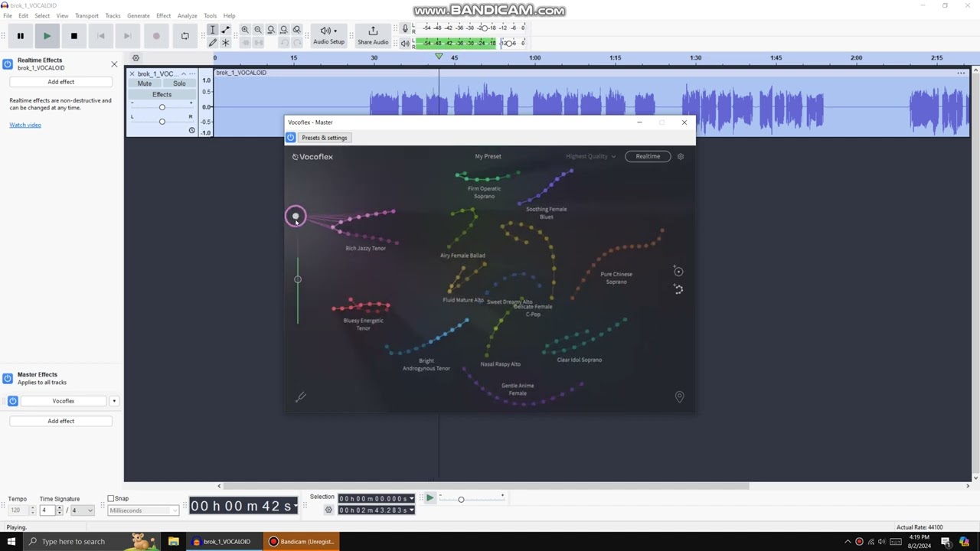The height and width of the screenshot is (551, 980).
Task: Select the Draw (pencil) tool
Action: pyautogui.click(x=213, y=42)
